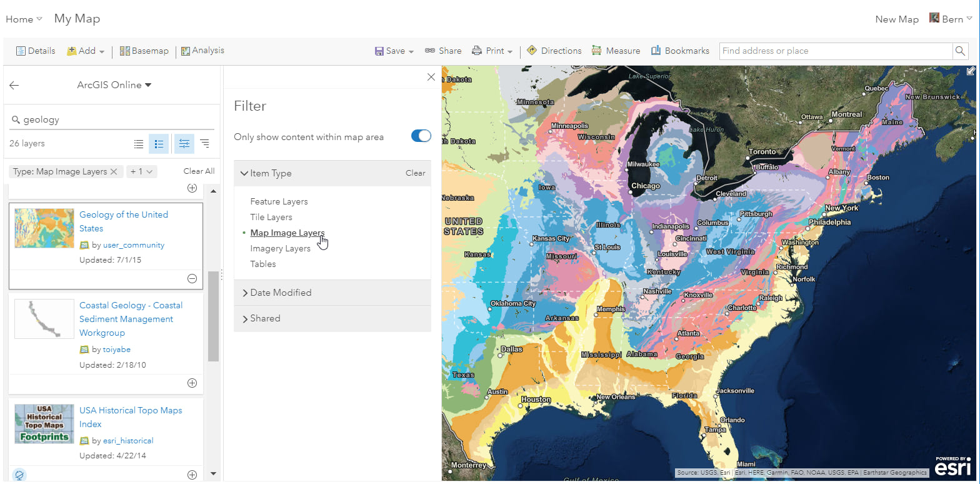Open the Bookmarks list

680,51
